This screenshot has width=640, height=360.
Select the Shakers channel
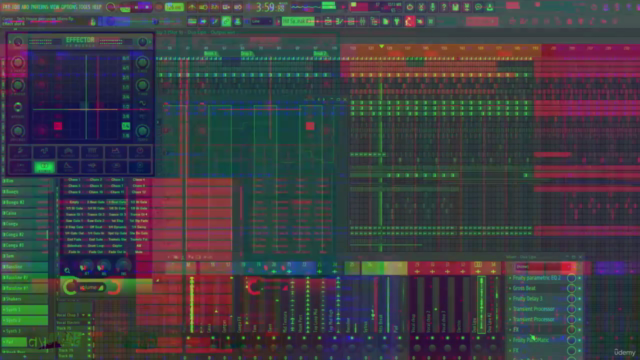point(24,298)
